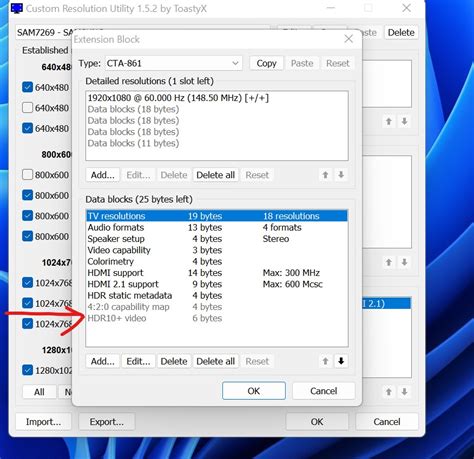This screenshot has height=459, width=474.
Task: Select 1920x1080 @ 60.000 Hz resolution row
Action: pos(217,98)
